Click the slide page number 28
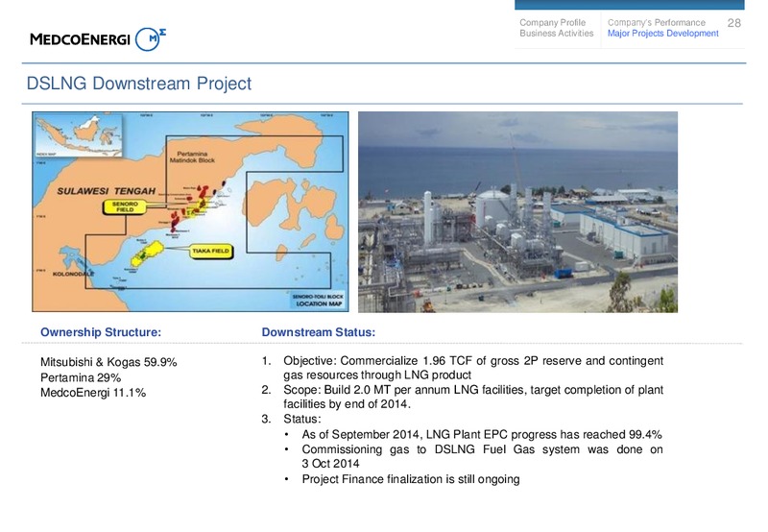Screen dimensions: 768x532 coord(733,23)
